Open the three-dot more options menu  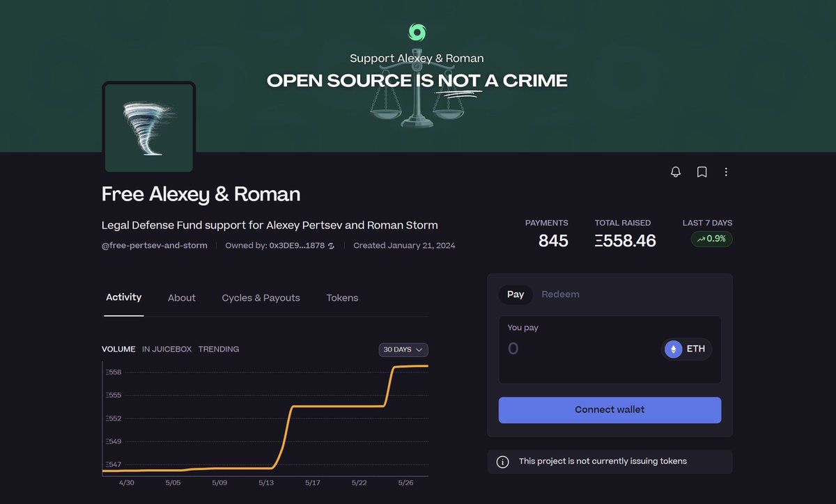[x=726, y=172]
